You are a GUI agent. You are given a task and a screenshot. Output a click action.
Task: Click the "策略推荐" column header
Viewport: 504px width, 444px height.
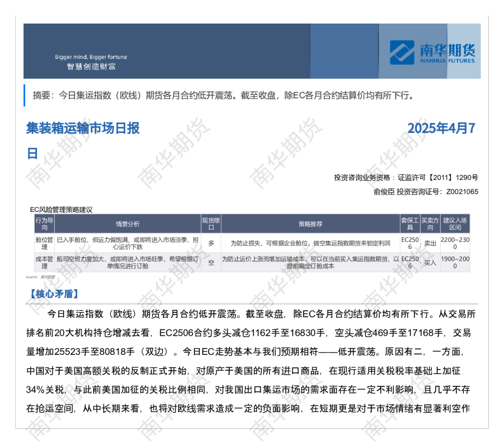pos(310,224)
